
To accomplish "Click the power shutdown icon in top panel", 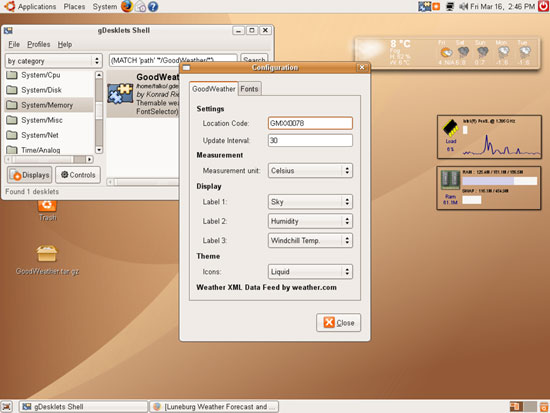I will (544, 6).
